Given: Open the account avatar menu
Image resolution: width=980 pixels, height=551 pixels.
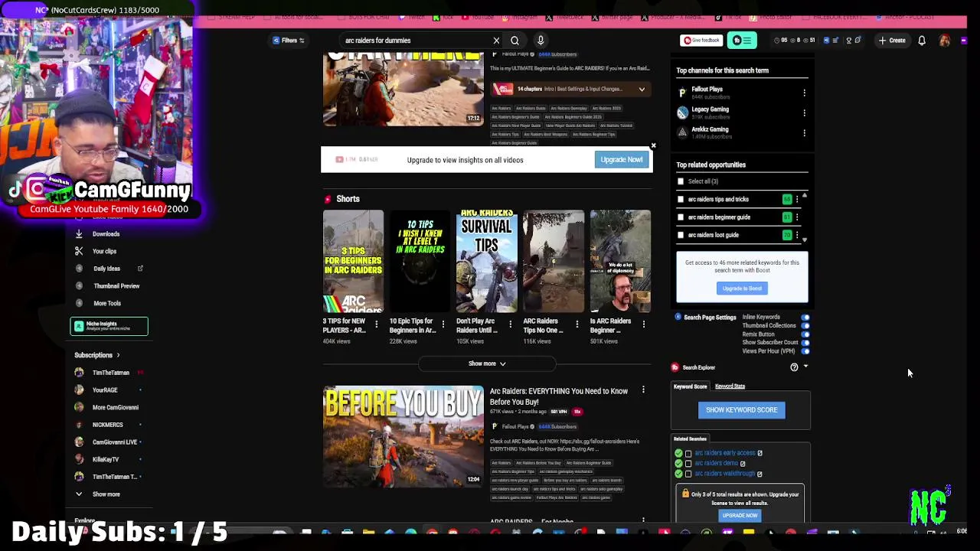Looking at the screenshot, I should 945,41.
